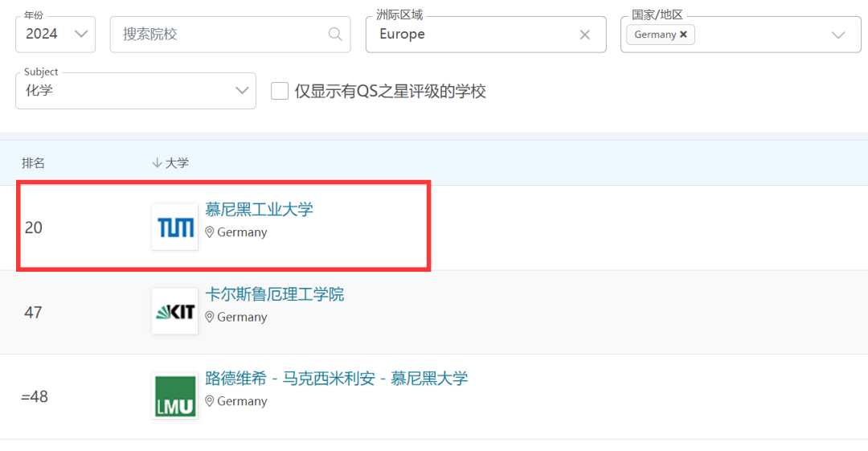This screenshot has width=868, height=451.
Task: Sort by the 大学 column header
Action: (x=170, y=163)
